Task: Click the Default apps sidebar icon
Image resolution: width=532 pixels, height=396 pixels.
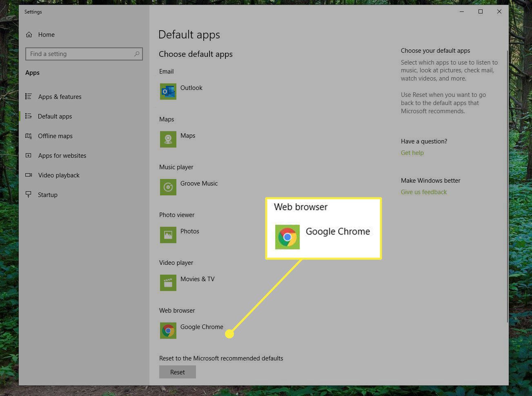Action: click(x=29, y=116)
